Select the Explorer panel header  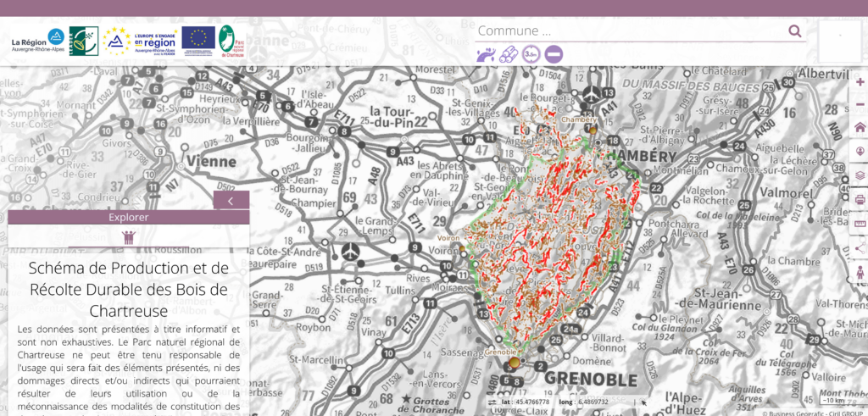pyautogui.click(x=129, y=217)
